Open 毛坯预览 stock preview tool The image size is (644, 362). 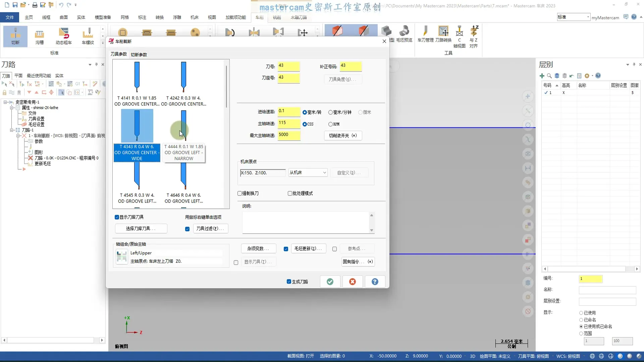click(x=404, y=34)
